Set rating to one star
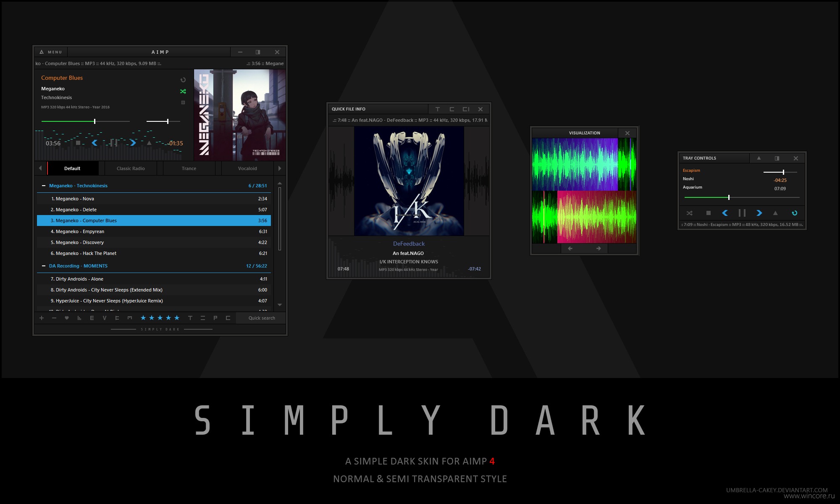The height and width of the screenshot is (504, 840). click(143, 318)
